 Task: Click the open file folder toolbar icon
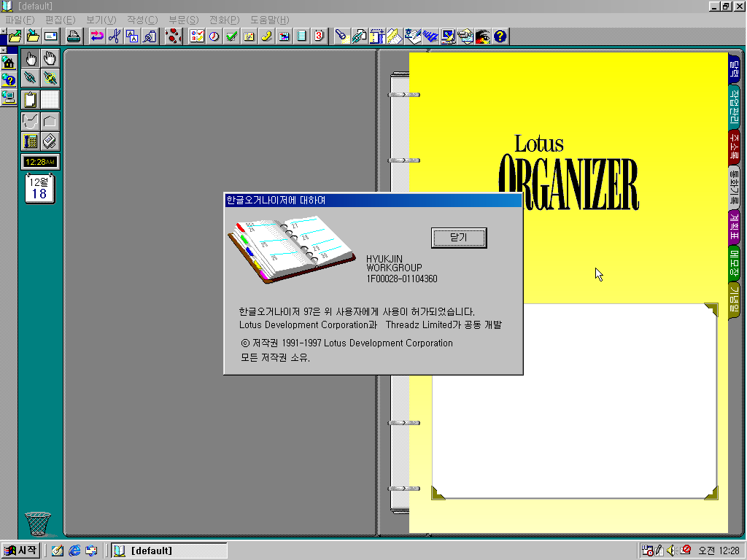tap(15, 36)
